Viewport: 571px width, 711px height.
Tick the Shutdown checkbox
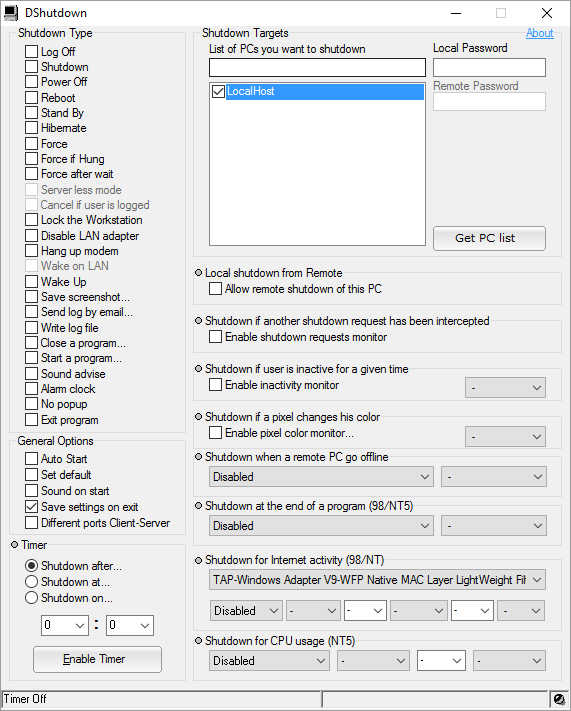31,67
